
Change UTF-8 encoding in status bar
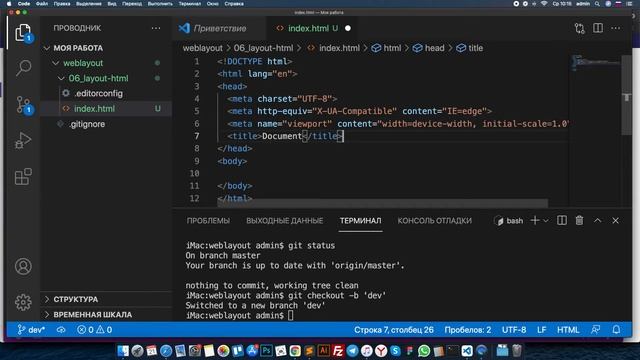[514, 330]
